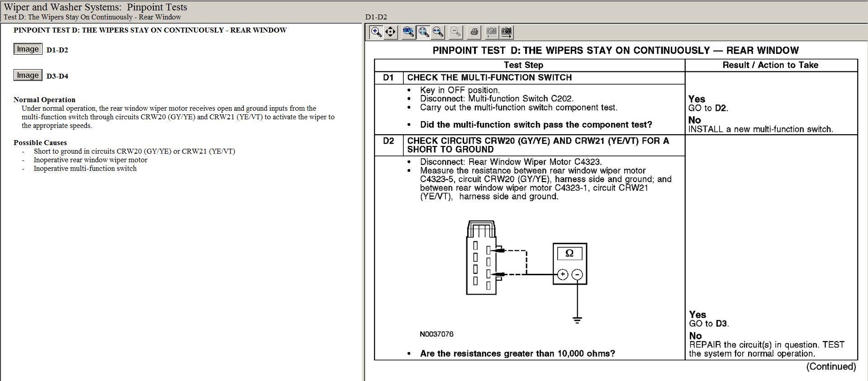Viewport: 868px width, 381px height.
Task: Click the zoom-out magnifier icon
Action: click(455, 32)
